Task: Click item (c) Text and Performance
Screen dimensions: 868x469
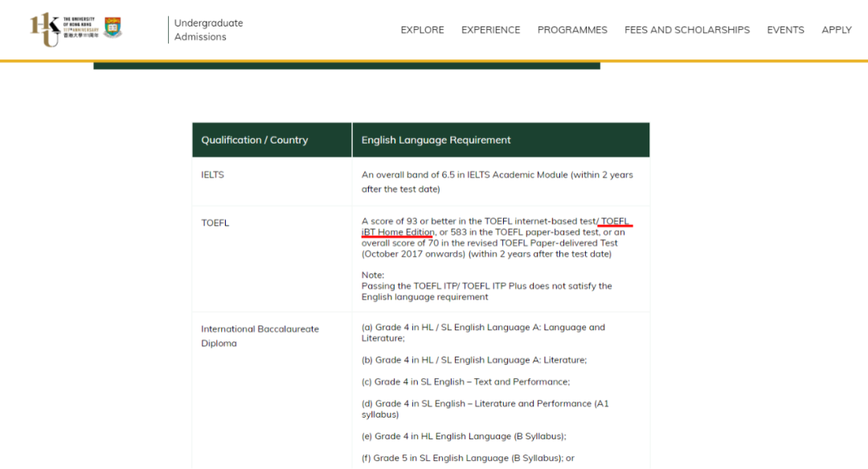Action: pyautogui.click(x=465, y=381)
